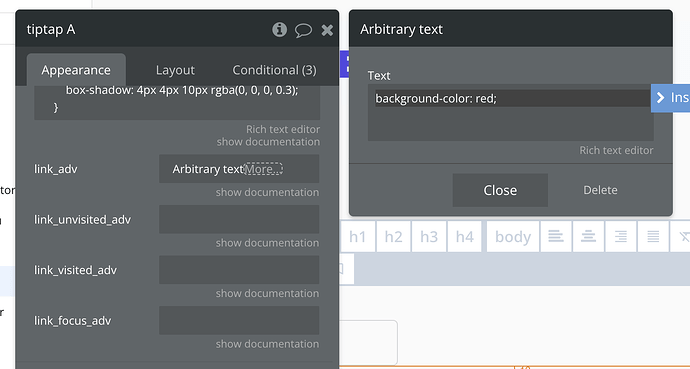
Task: Close the tiptap A property panel
Action: (x=327, y=30)
